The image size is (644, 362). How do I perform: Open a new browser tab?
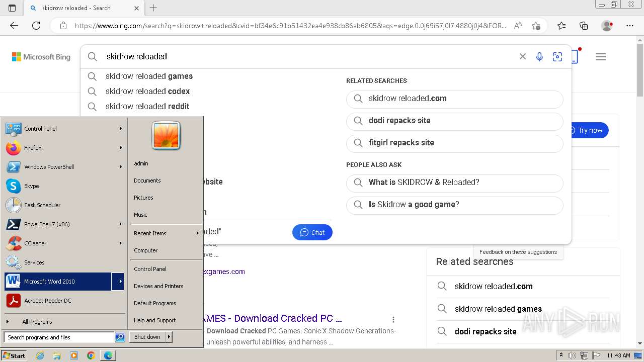(x=153, y=8)
